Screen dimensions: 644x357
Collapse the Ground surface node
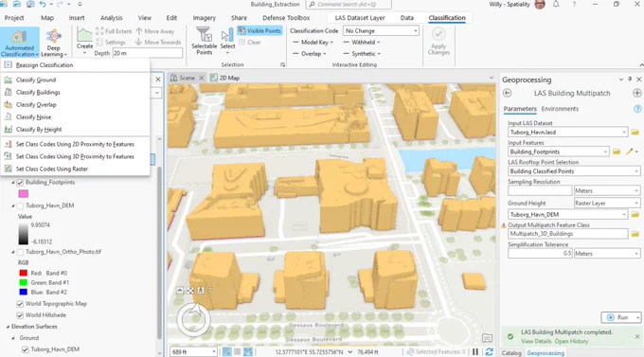coord(13,338)
